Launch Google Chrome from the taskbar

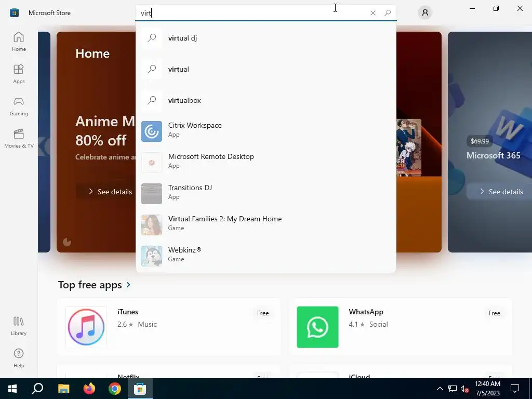[x=115, y=389]
